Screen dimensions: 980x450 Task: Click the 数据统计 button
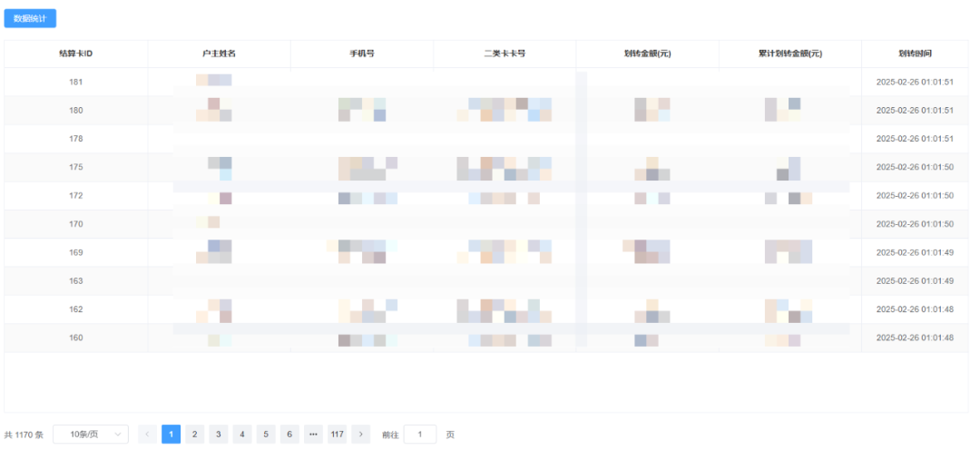[30, 18]
